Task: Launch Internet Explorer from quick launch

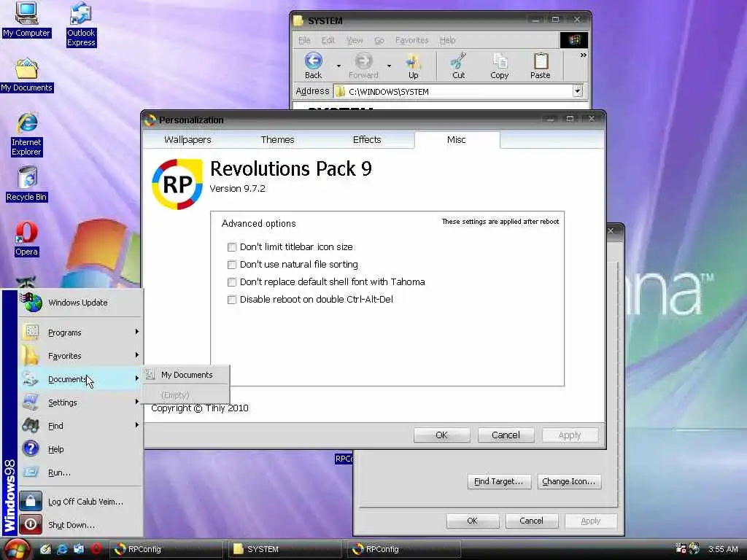Action: click(x=62, y=549)
